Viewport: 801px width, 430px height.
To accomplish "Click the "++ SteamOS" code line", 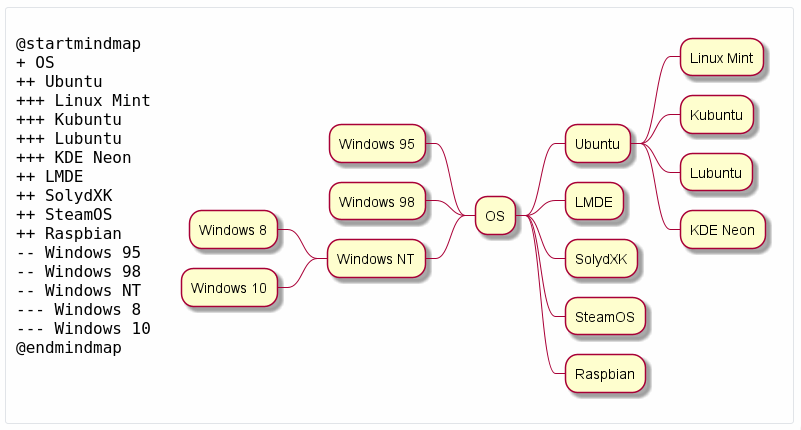I will coord(64,214).
